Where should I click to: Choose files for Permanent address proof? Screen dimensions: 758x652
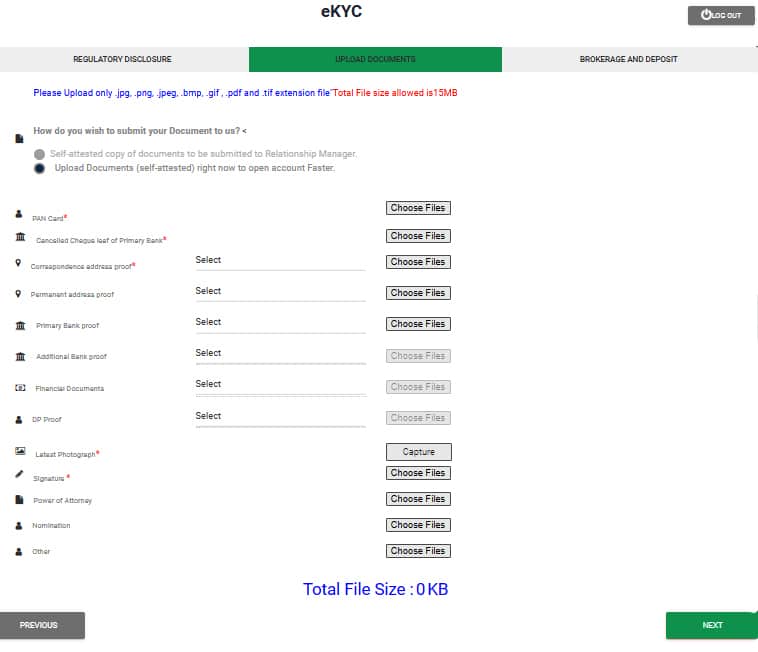click(418, 293)
